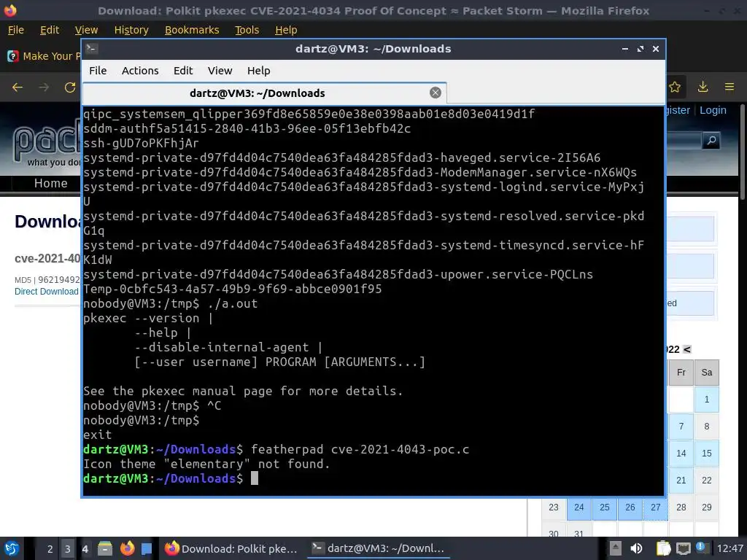This screenshot has height=560, width=747.
Task: Click the taskbar clock showing 12:47
Action: pos(729,548)
